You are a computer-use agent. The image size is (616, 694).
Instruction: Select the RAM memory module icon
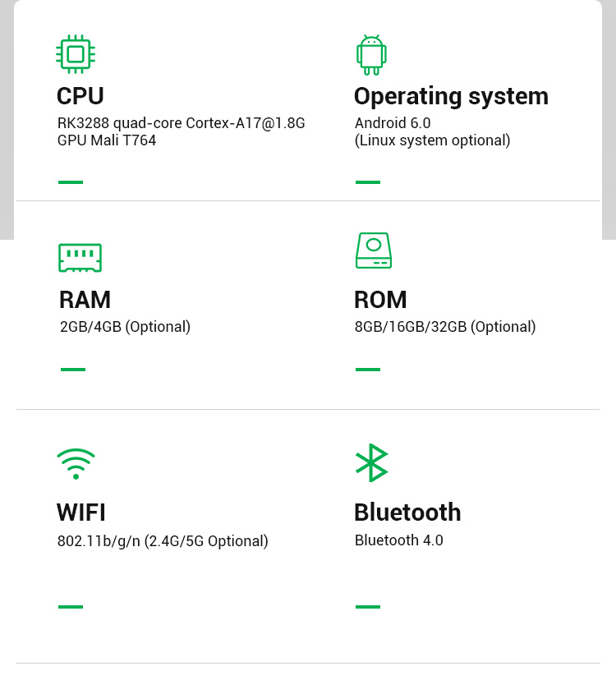pos(80,257)
